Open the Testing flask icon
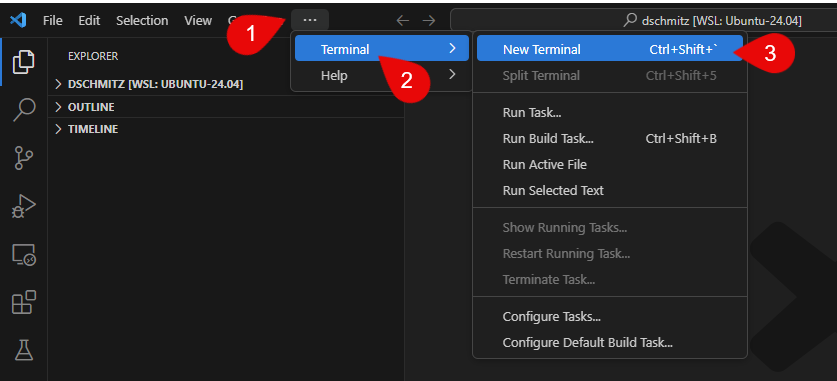This screenshot has height=381, width=837. click(x=23, y=350)
